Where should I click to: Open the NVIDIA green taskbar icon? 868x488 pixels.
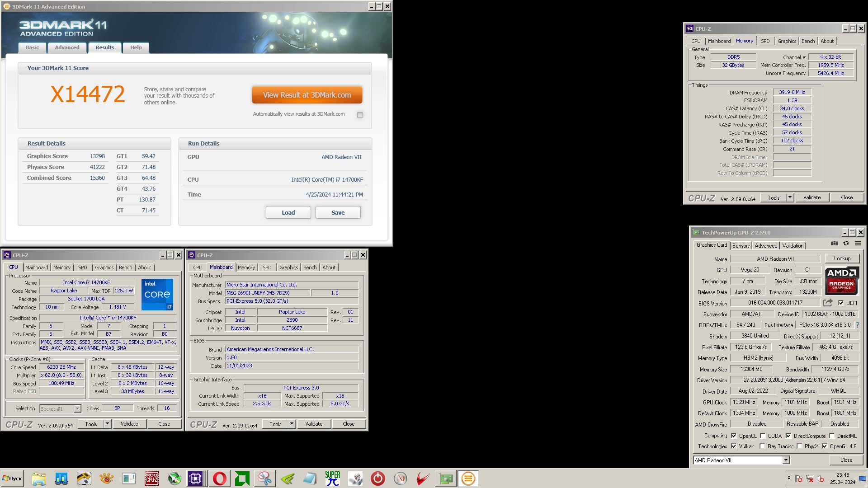[288, 479]
